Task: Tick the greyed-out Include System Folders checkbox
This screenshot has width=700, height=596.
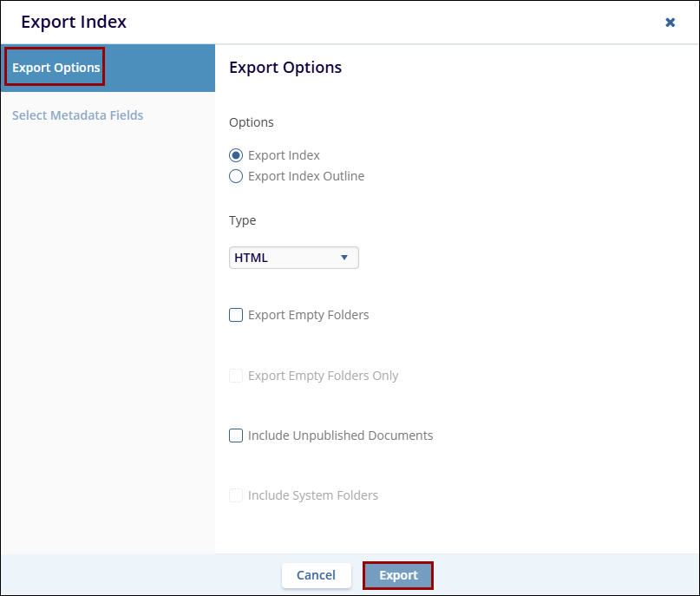Action: pyautogui.click(x=236, y=495)
